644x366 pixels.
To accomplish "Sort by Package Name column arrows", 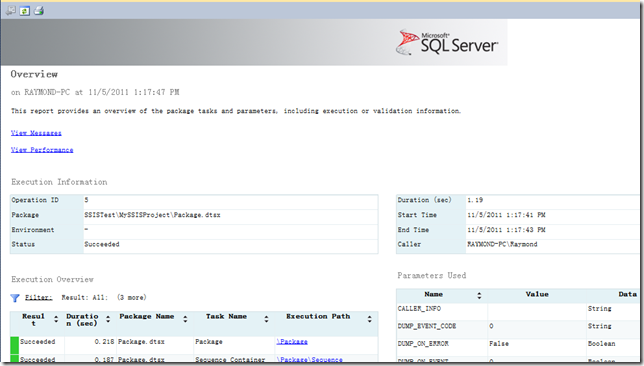I will (x=185, y=319).
